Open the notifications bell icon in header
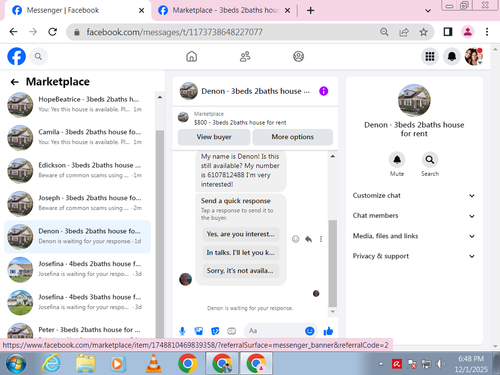 [452, 56]
